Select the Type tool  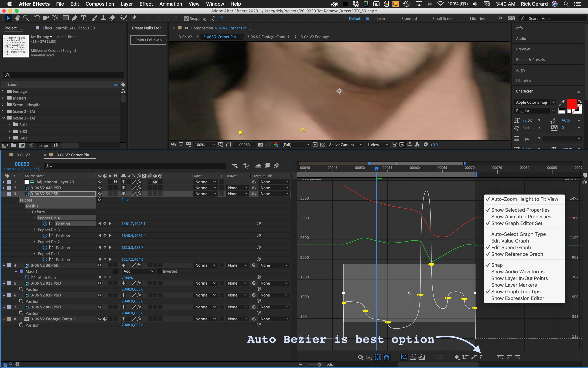coord(83,18)
